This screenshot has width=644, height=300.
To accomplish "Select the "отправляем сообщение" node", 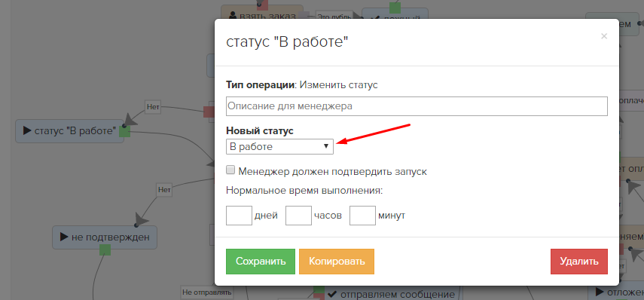I will [393, 294].
